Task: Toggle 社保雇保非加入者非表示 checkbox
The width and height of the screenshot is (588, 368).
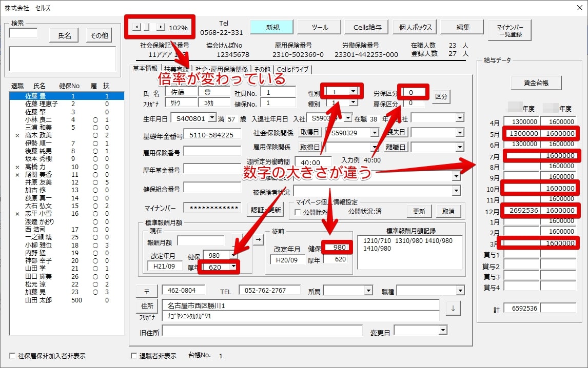Action: [x=12, y=356]
